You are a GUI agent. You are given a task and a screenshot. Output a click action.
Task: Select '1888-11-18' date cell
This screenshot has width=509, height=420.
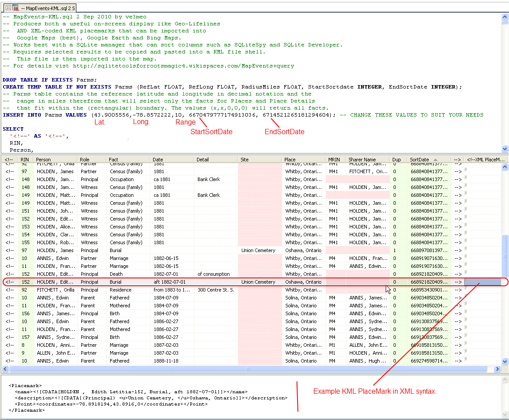pyautogui.click(x=172, y=361)
